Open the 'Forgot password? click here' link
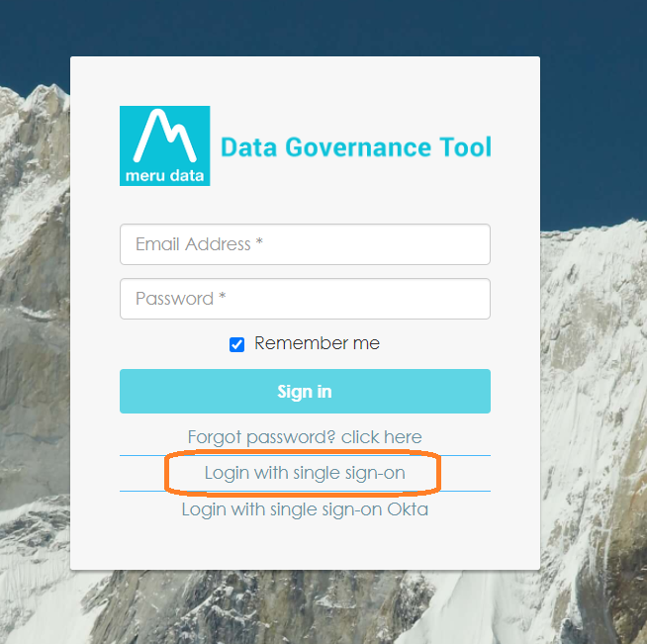Viewport: 647px width, 644px height. point(305,437)
